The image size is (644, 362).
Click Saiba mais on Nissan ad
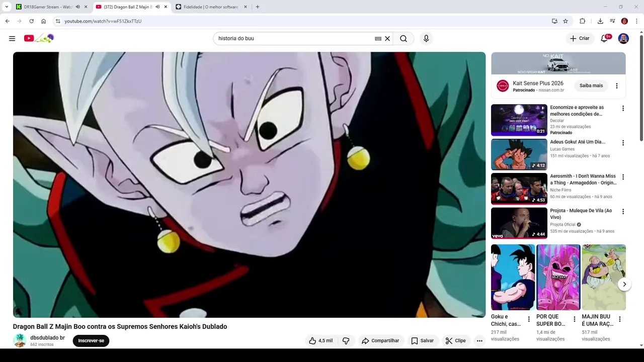tap(591, 85)
